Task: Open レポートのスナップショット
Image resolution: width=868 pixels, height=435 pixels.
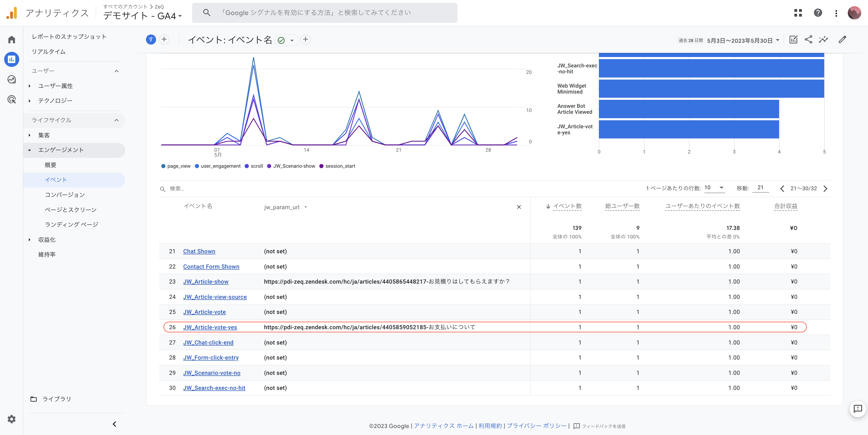Action: (69, 37)
